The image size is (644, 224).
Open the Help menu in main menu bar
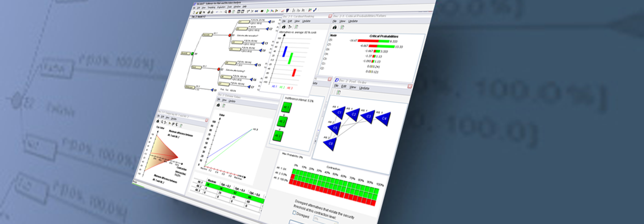245,7
